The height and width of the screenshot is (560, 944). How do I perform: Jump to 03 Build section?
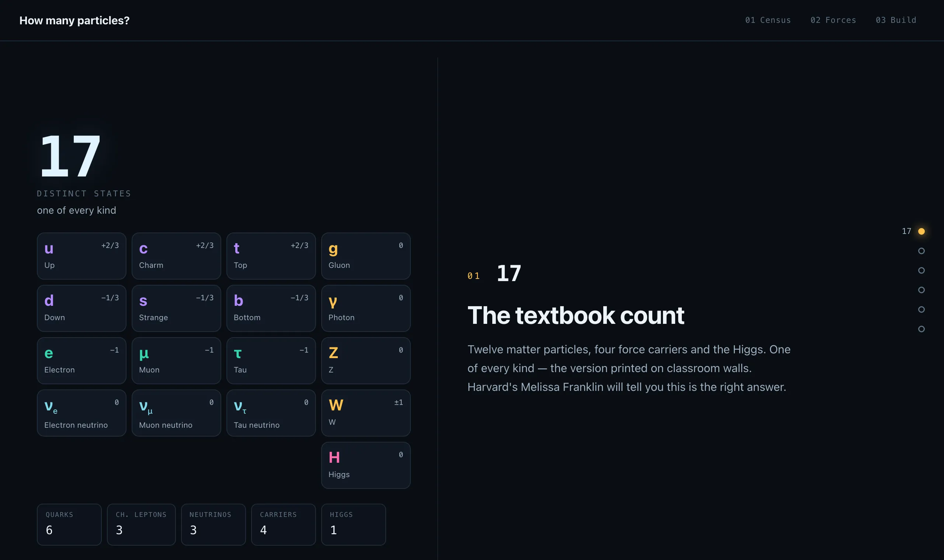[896, 20]
